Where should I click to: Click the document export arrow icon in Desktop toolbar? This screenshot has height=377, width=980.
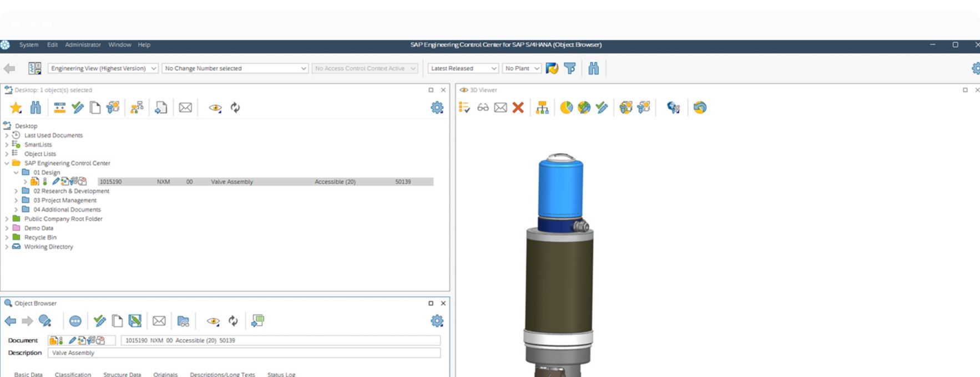point(161,108)
